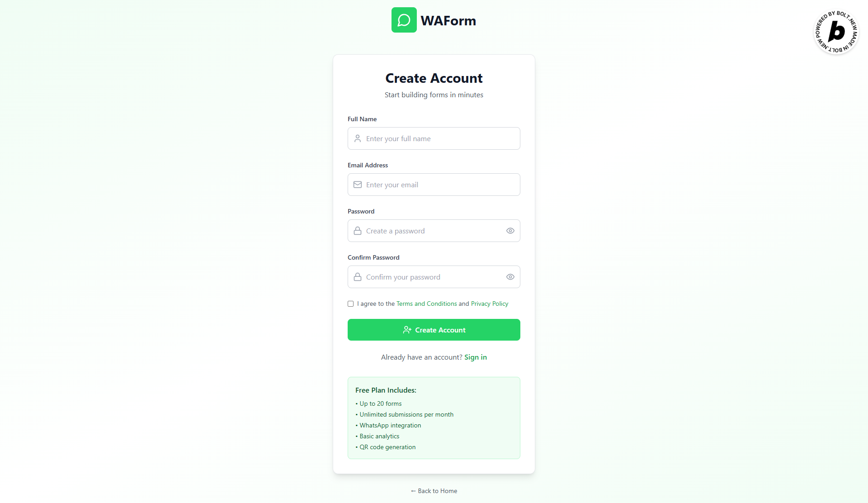Open the Privacy Policy link

490,304
